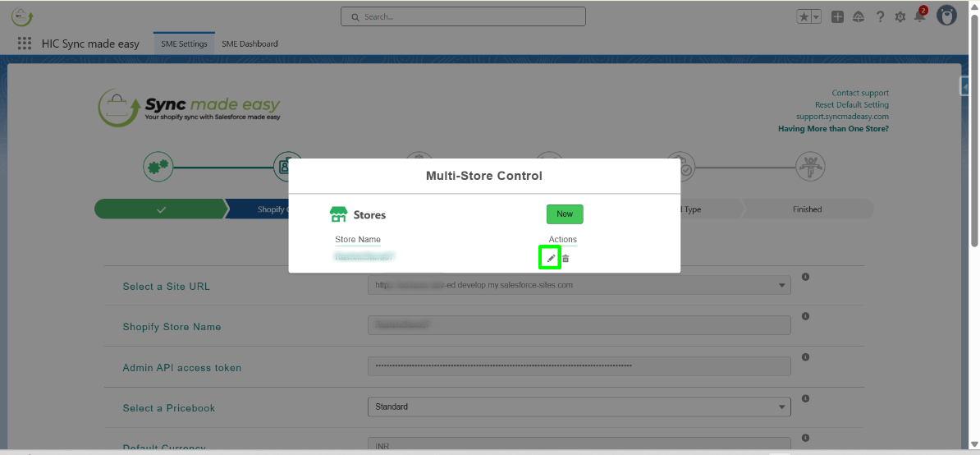
Task: Open the notifications bell icon
Action: [x=920, y=17]
